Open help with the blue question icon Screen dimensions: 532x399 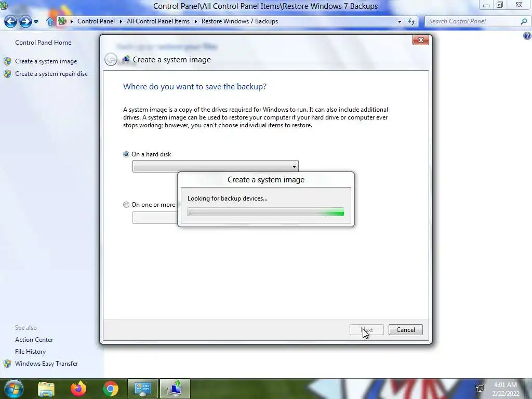point(527,36)
